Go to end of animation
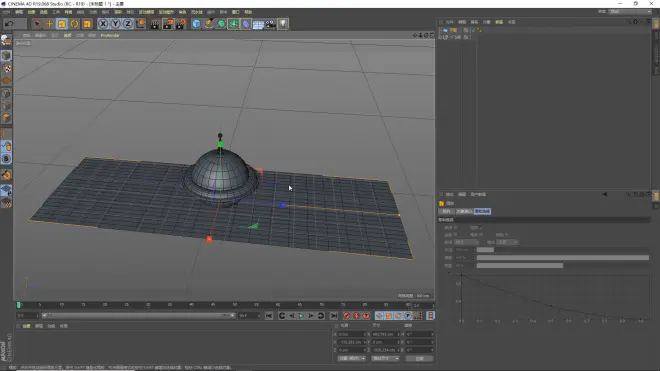 click(333, 316)
